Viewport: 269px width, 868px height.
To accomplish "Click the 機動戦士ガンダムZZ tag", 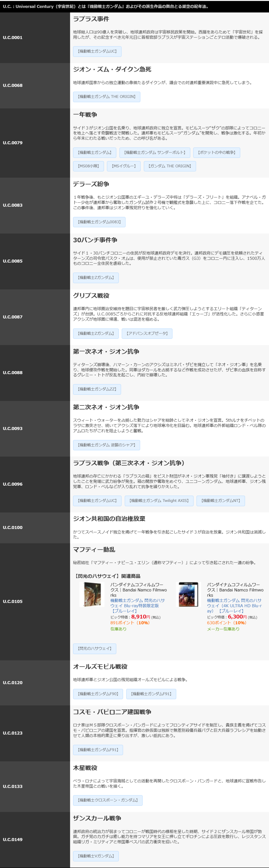I will (97, 389).
